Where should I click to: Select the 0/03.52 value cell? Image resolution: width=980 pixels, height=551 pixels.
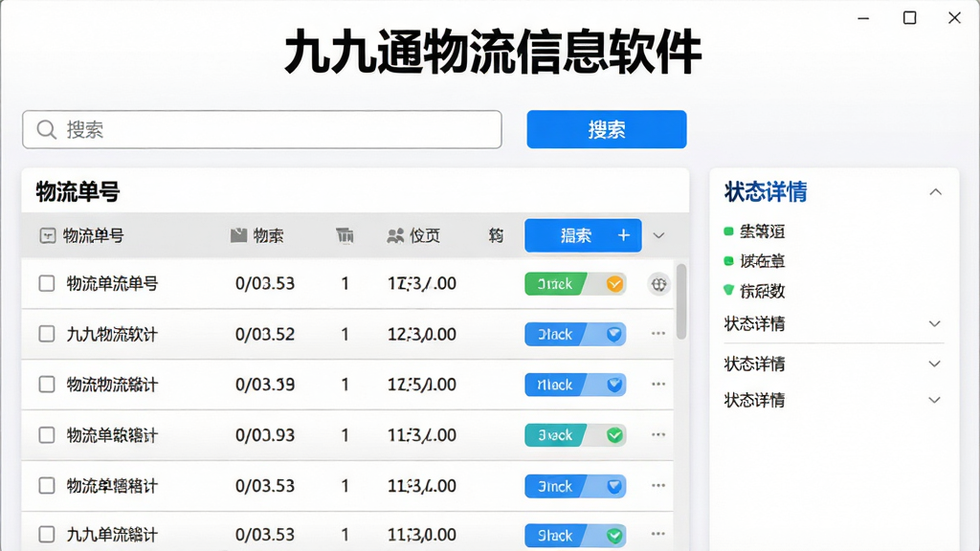[265, 334]
